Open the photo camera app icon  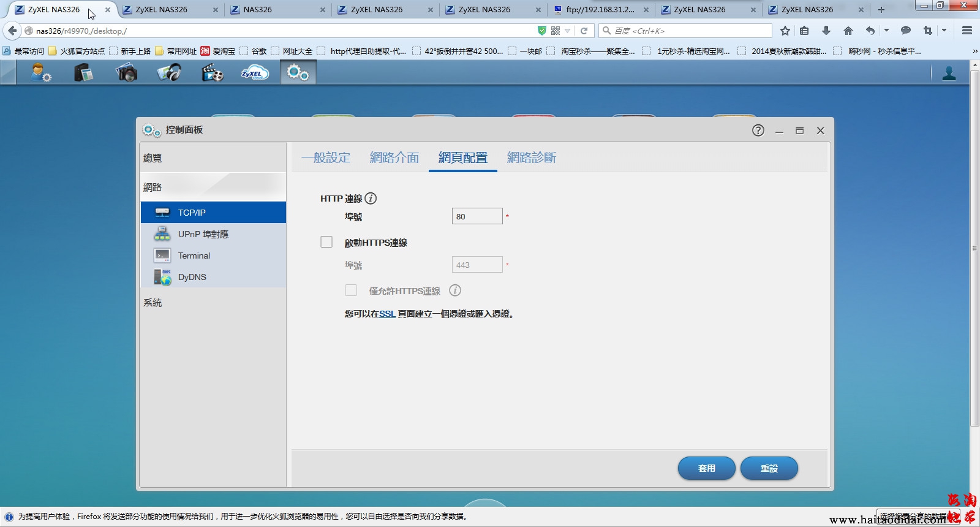pos(126,73)
